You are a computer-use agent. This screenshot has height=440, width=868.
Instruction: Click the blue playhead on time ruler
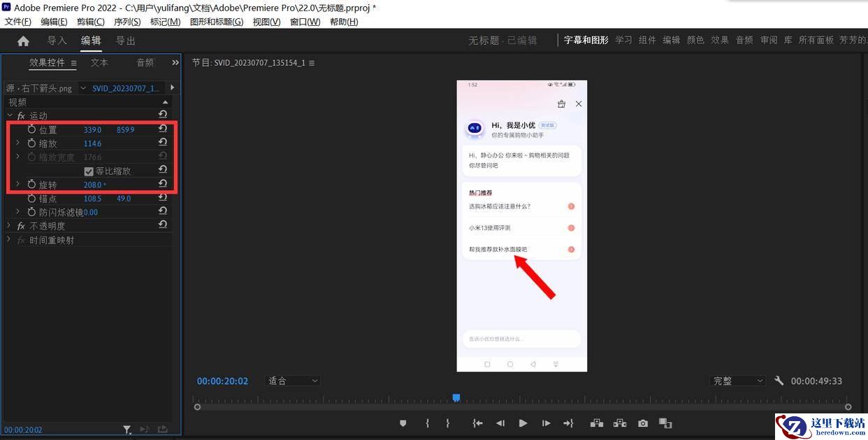[x=456, y=397]
